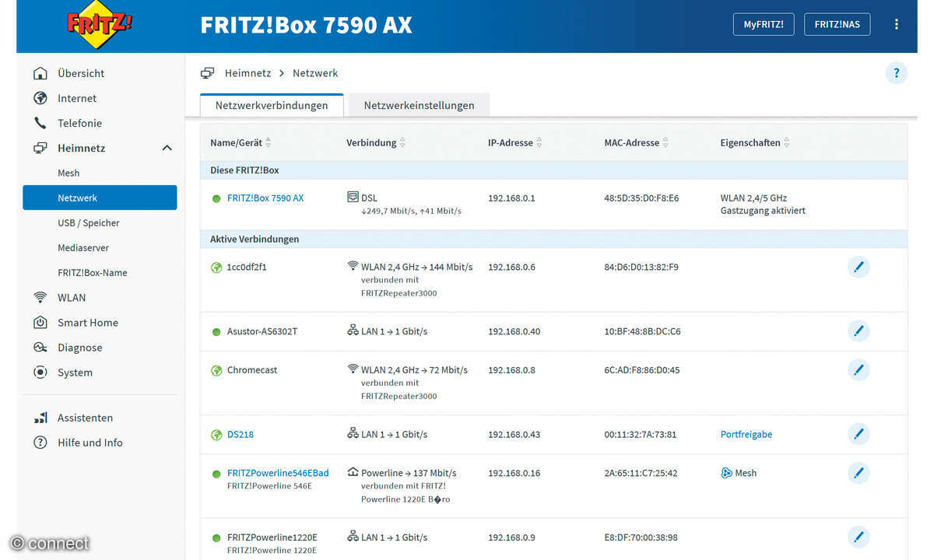
Task: Click the Übersicht house icon
Action: click(x=40, y=73)
